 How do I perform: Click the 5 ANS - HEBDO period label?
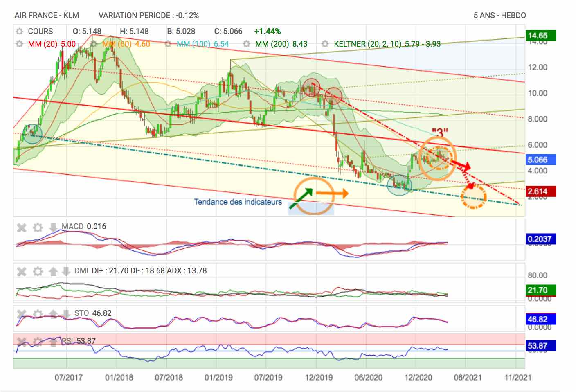coord(500,16)
